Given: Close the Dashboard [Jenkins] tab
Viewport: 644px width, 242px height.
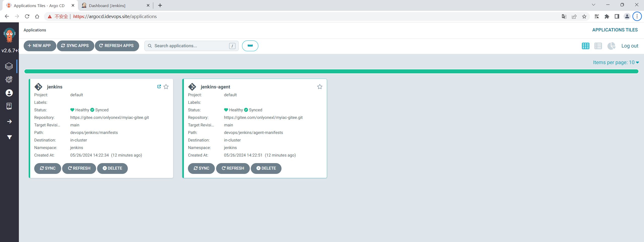Looking at the screenshot, I should 148,5.
